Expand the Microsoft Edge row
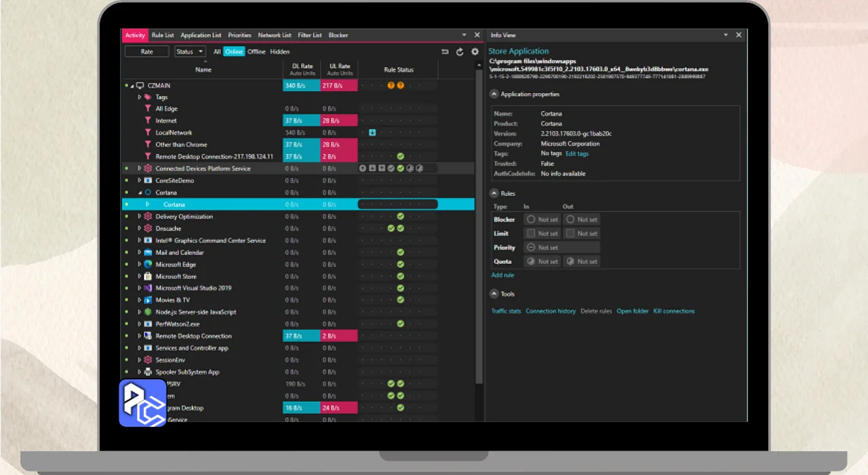The width and height of the screenshot is (868, 475). coord(140,264)
